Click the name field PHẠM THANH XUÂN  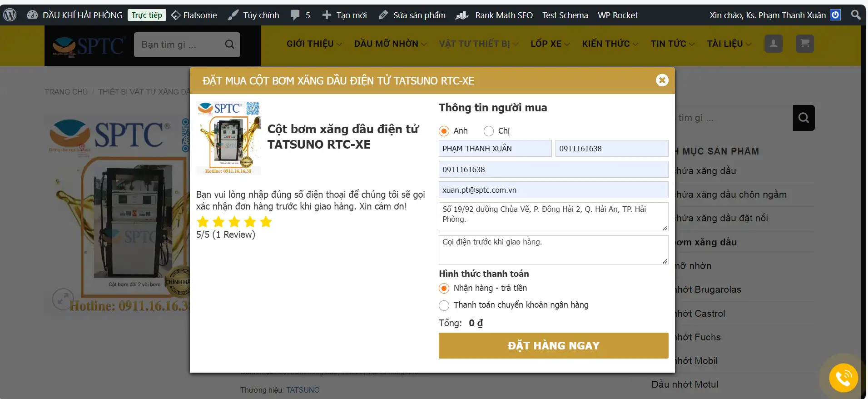click(495, 149)
